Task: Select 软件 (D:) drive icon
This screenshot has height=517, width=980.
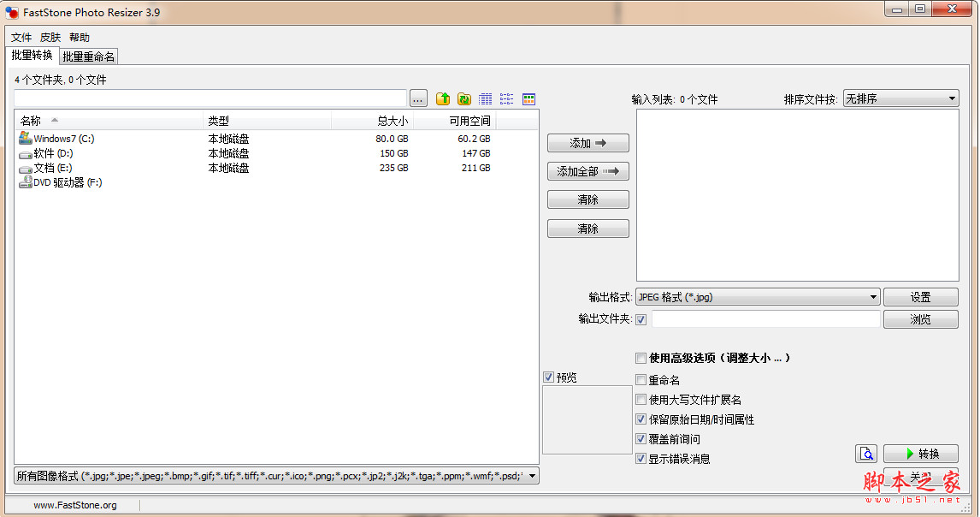Action: (x=25, y=153)
